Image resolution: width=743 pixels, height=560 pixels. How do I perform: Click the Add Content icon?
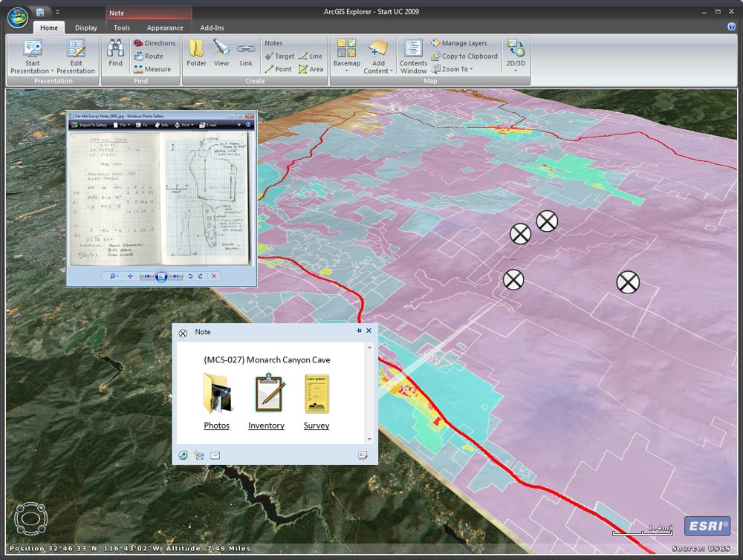tap(378, 48)
